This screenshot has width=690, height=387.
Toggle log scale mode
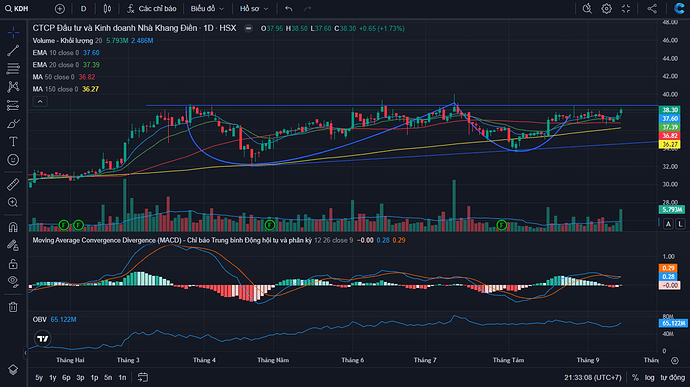650,377
